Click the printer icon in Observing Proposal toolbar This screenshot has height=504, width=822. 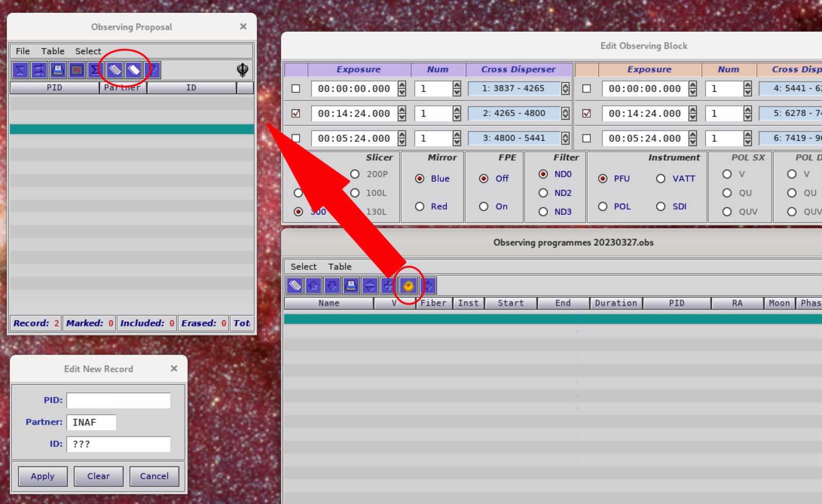pyautogui.click(x=58, y=70)
